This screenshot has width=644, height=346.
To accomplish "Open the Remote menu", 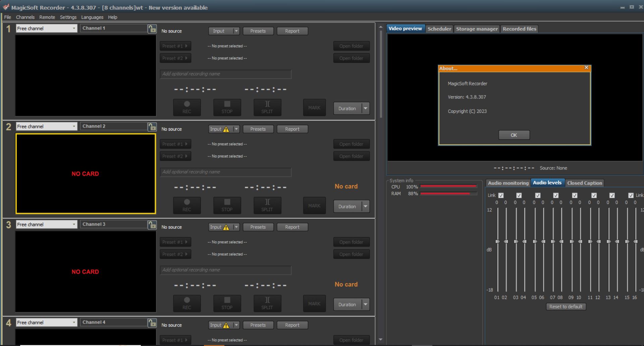I will (x=47, y=17).
